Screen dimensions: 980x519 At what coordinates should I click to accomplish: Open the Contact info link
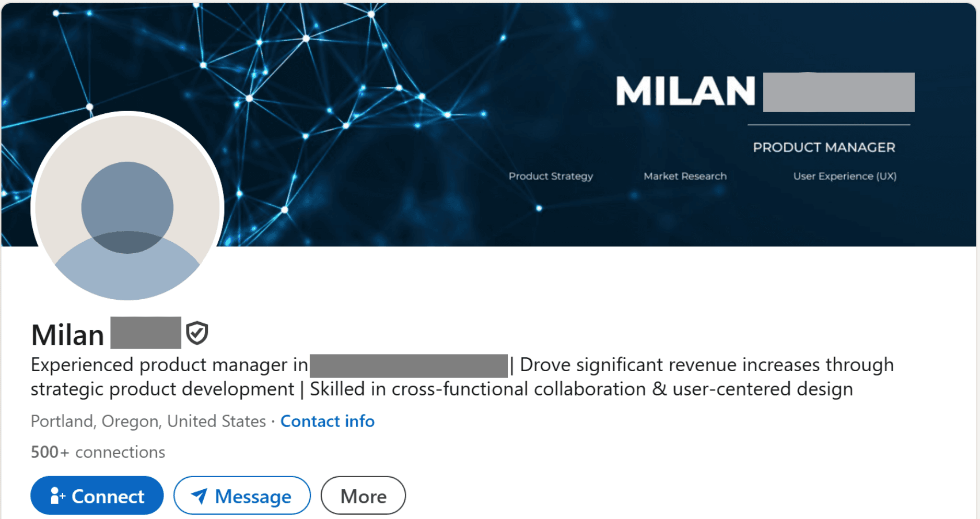pos(328,421)
